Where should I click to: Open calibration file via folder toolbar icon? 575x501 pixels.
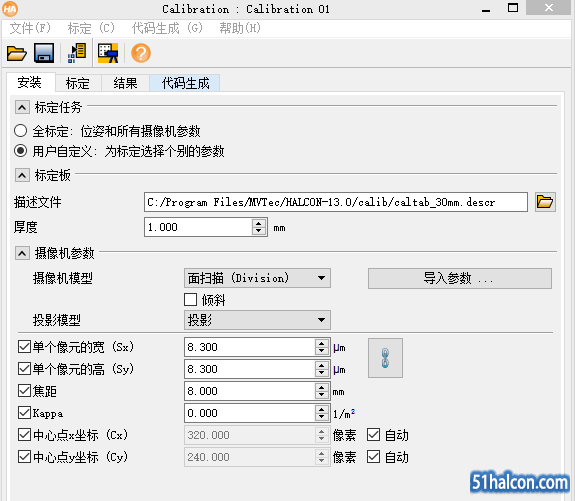click(x=17, y=54)
